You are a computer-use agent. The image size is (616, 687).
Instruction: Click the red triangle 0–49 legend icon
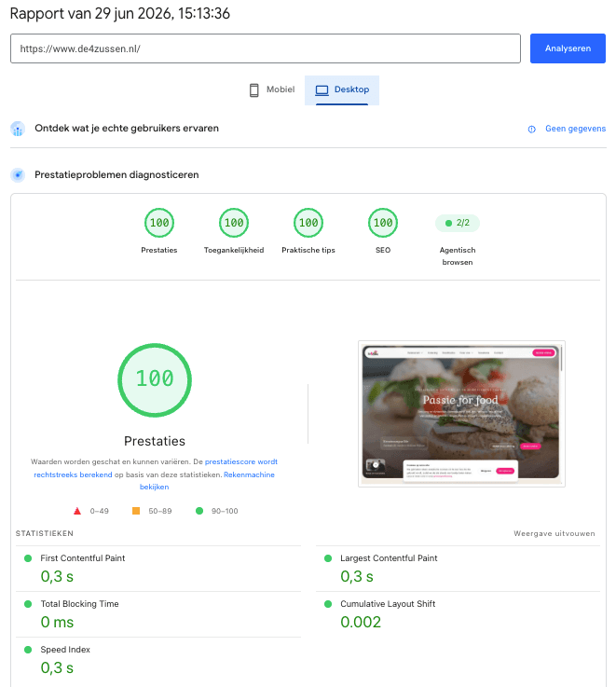(77, 511)
